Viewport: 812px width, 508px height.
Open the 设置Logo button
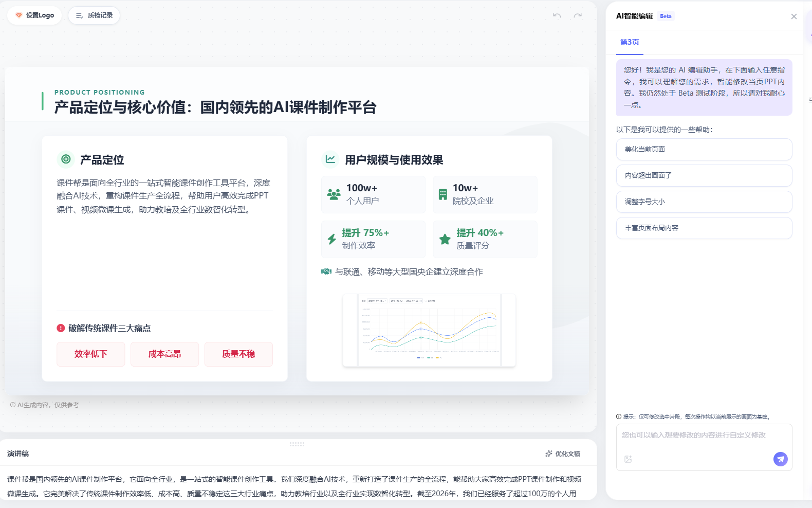click(x=34, y=15)
